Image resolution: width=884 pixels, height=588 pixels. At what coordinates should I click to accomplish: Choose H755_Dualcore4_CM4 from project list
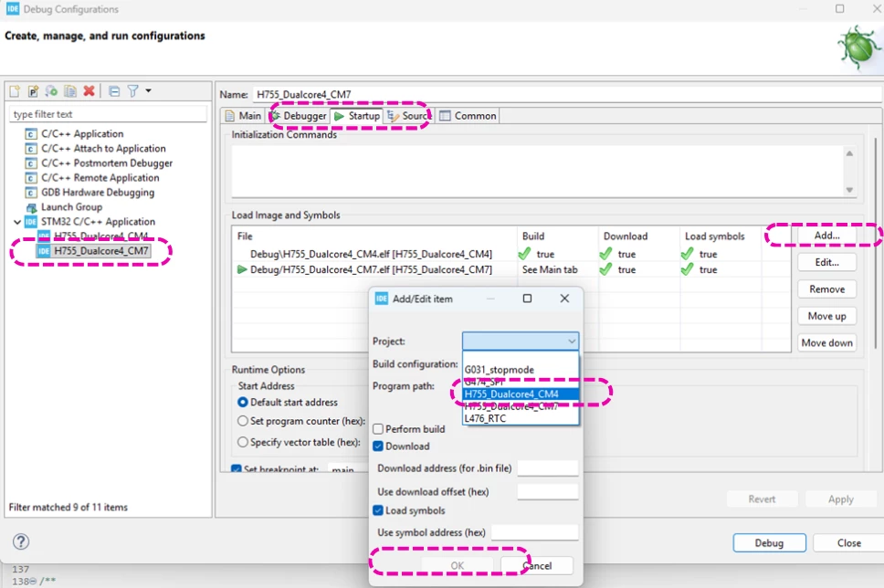coord(520,394)
